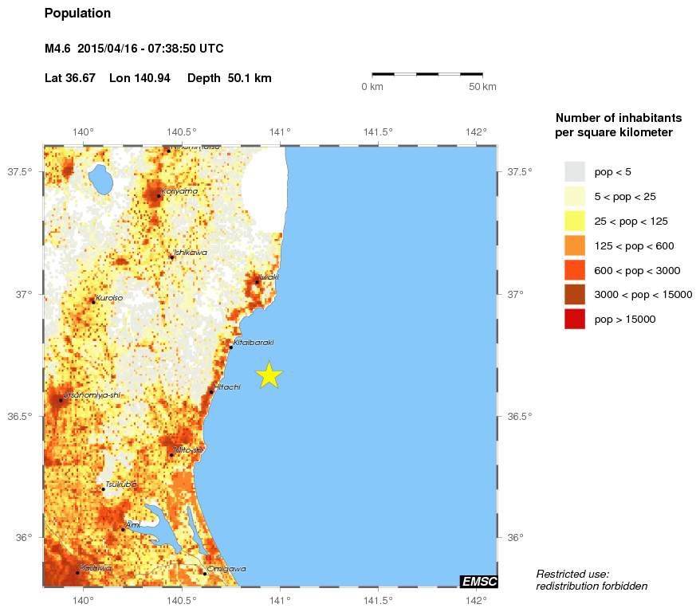Click the EMSC logo on the map
The width and height of the screenshot is (700, 612).
[478, 582]
